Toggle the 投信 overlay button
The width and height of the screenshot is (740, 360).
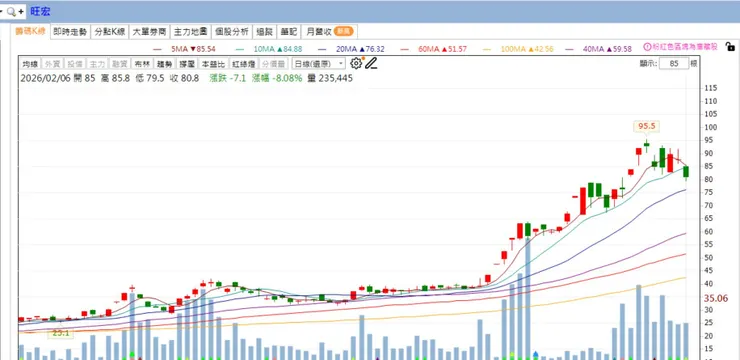click(75, 64)
